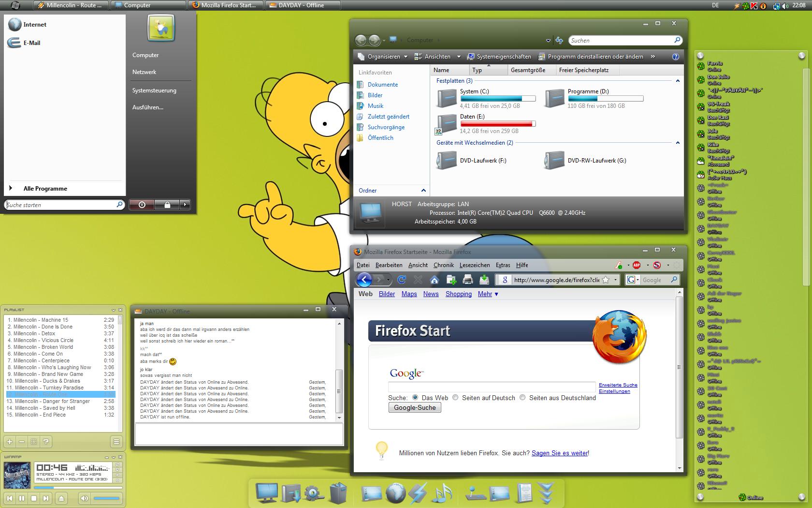
Task: Click playlist select-all button
Action: pos(34,441)
